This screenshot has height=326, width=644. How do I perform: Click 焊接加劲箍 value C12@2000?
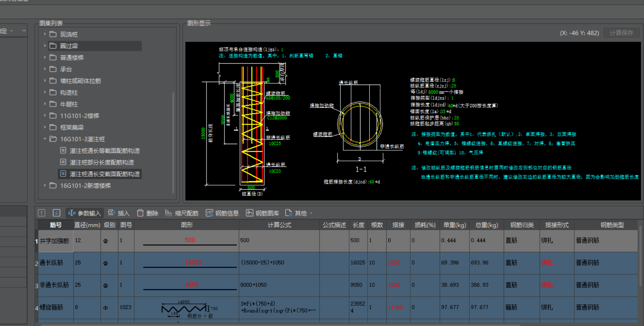click(x=277, y=118)
